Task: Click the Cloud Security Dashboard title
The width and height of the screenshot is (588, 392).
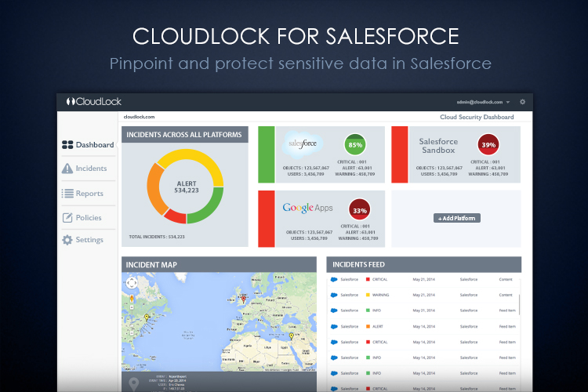Action: pyautogui.click(x=477, y=117)
